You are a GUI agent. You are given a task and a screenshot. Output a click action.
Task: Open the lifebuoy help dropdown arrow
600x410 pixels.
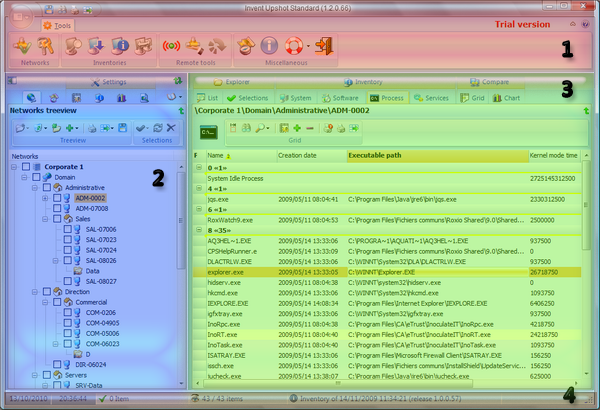tap(308, 46)
